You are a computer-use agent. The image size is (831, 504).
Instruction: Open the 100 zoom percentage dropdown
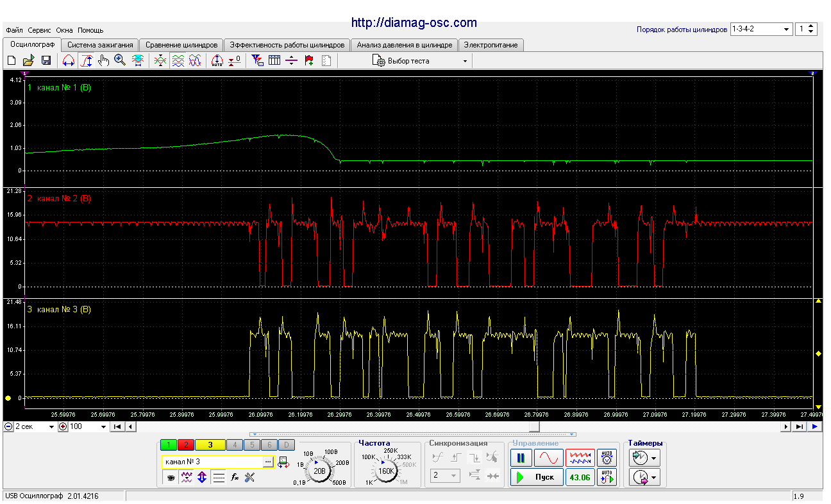(88, 426)
